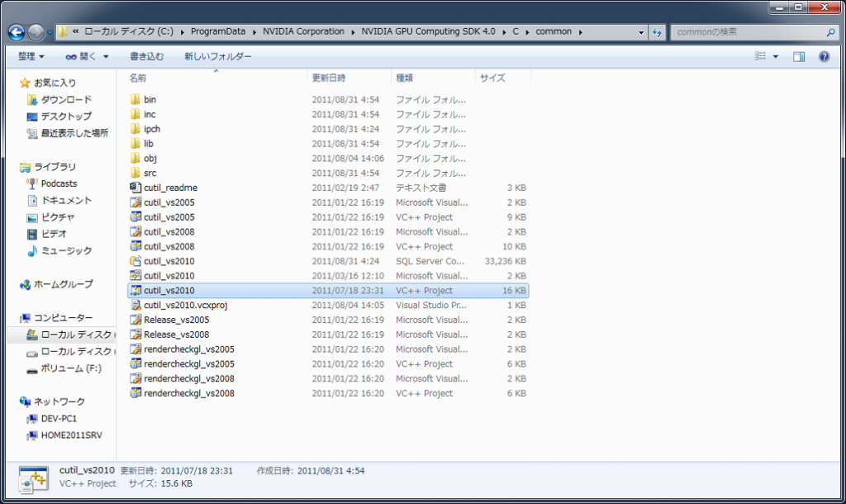This screenshot has height=504, width=846.
Task: Open the address bar history dropdown
Action: pyautogui.click(x=643, y=32)
